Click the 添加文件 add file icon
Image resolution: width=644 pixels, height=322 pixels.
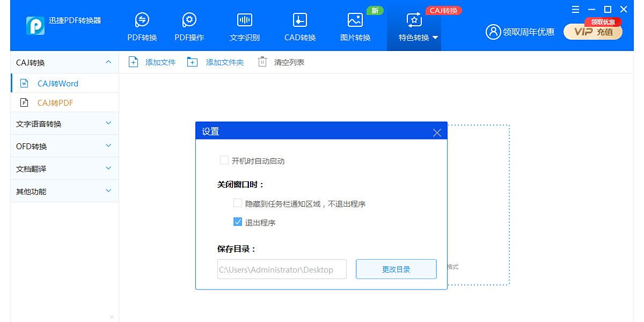click(133, 62)
